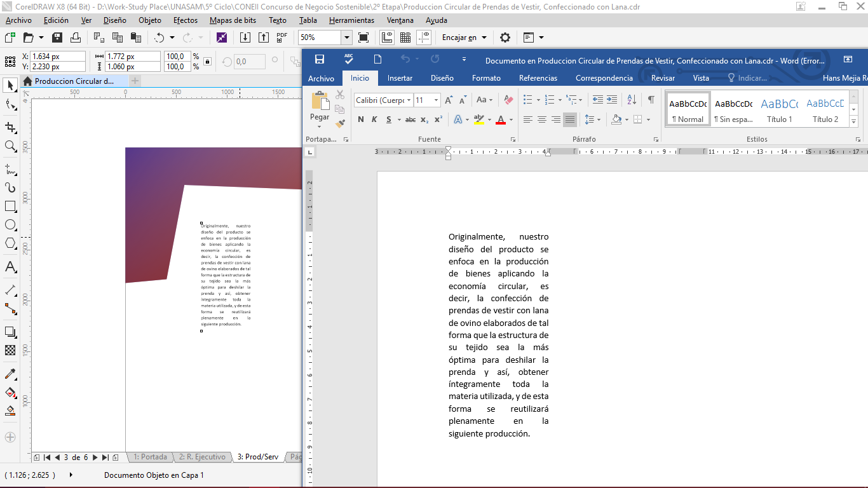
Task: Toggle the lock ratio padlock
Action: click(207, 62)
